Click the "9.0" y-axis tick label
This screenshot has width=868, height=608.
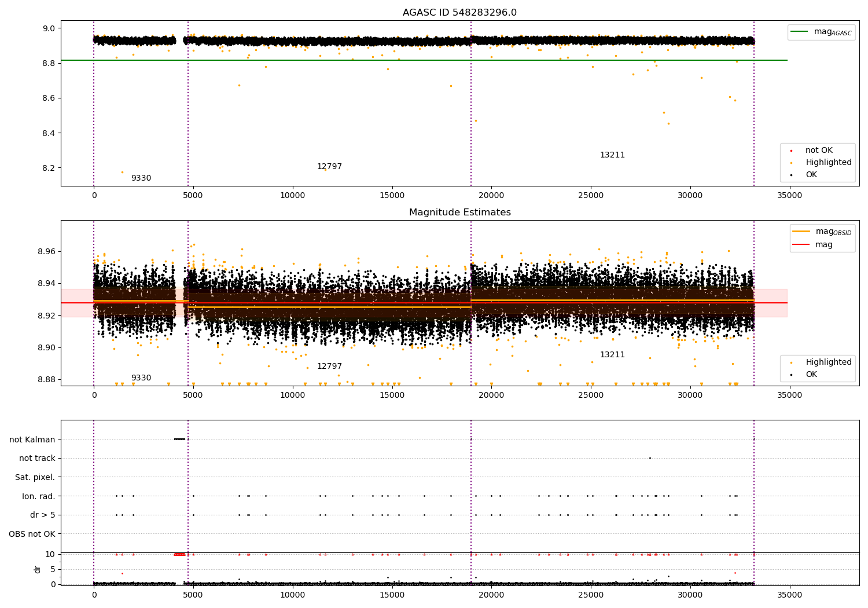49,28
